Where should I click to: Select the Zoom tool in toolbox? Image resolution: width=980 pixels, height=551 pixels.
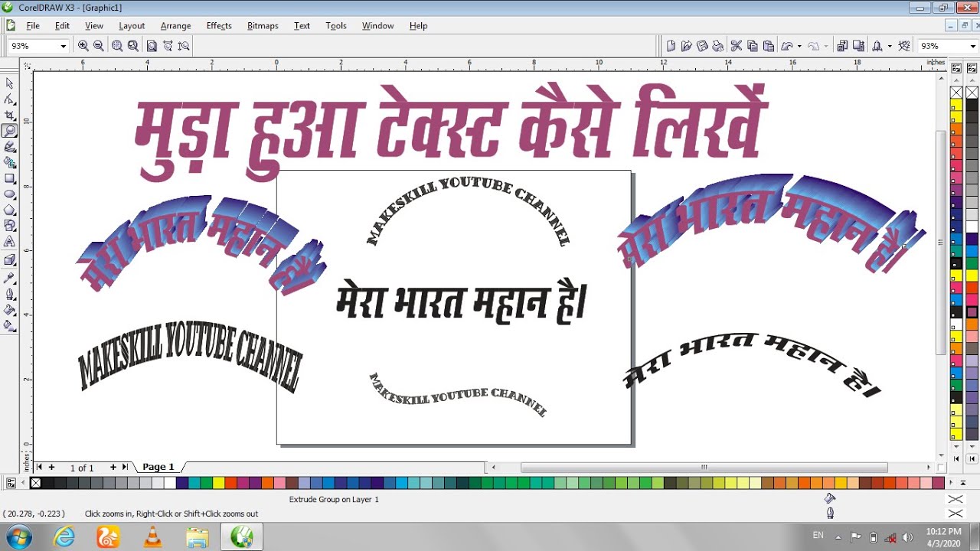pos(9,131)
